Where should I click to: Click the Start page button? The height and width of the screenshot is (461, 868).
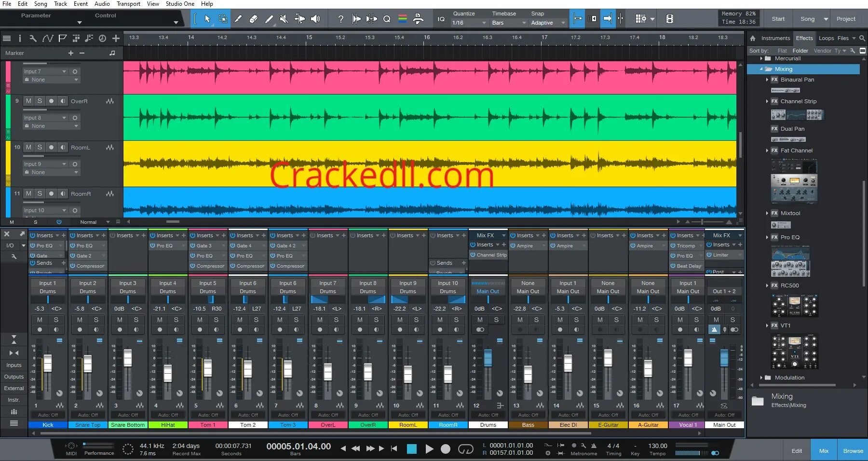778,19
